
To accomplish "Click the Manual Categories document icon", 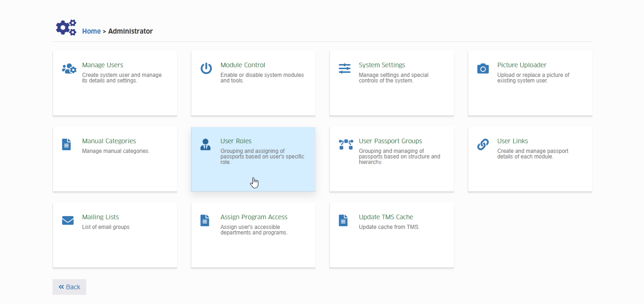I will pyautogui.click(x=67, y=144).
